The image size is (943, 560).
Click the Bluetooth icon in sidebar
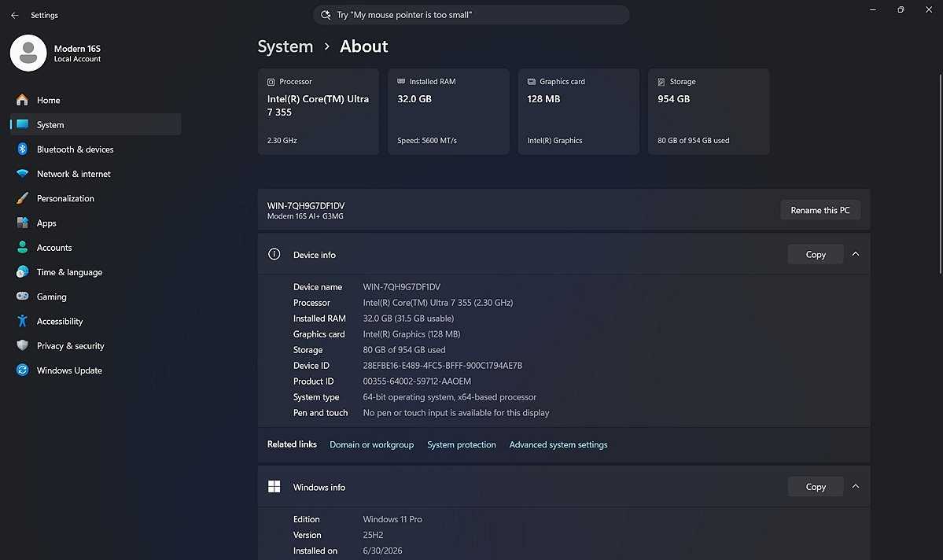[x=22, y=149]
